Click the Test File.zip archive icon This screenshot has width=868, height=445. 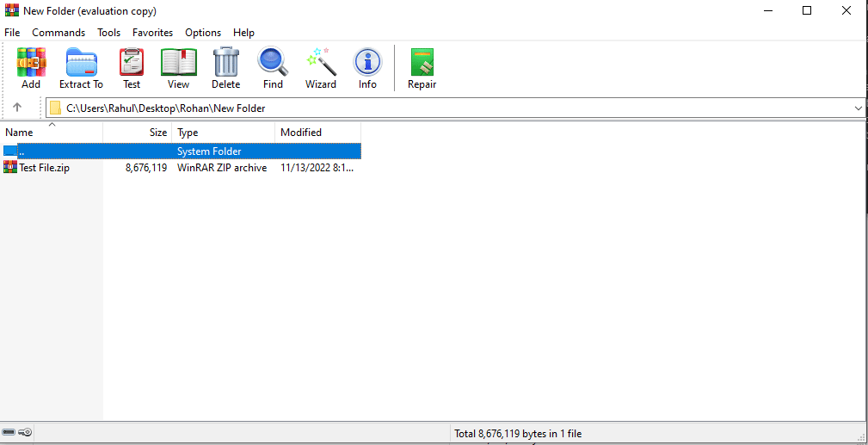(x=10, y=167)
